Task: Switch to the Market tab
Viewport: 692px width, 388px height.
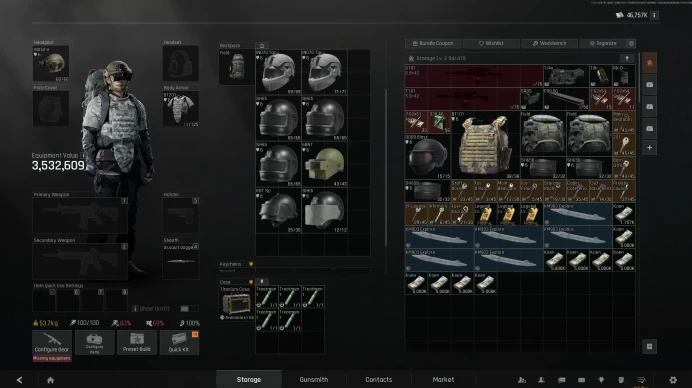Action: pyautogui.click(x=443, y=380)
